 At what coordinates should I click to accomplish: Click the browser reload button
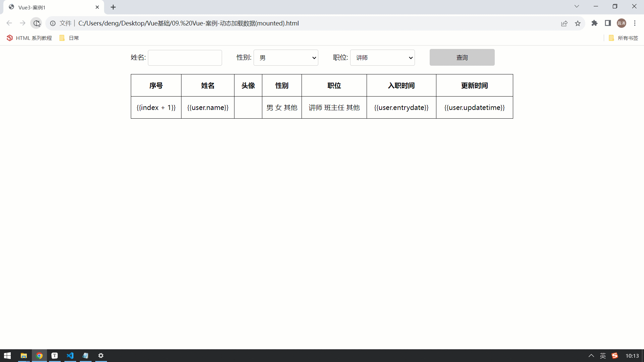point(36,23)
